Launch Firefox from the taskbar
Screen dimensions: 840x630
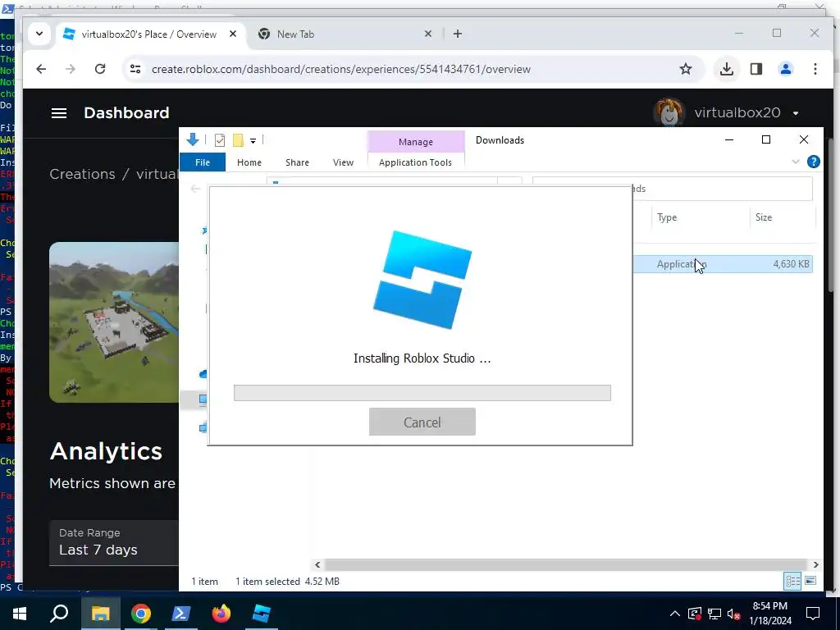pyautogui.click(x=221, y=614)
